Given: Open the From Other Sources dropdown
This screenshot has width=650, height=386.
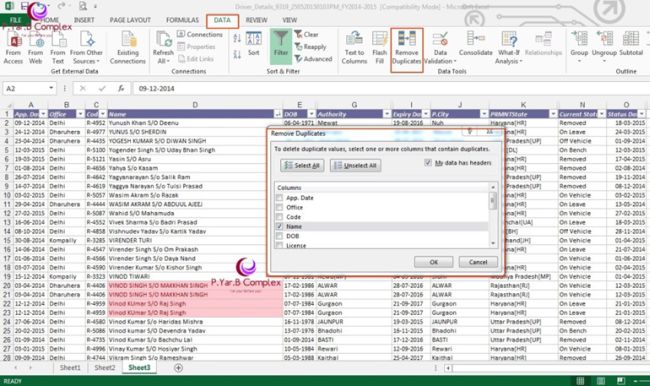Looking at the screenshot, I should tap(86, 48).
